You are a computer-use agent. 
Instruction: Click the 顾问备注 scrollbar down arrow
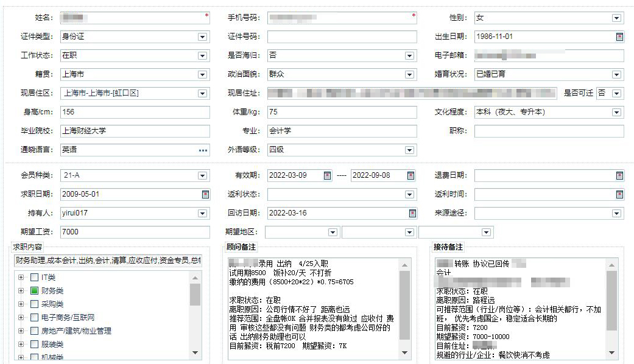(x=405, y=353)
